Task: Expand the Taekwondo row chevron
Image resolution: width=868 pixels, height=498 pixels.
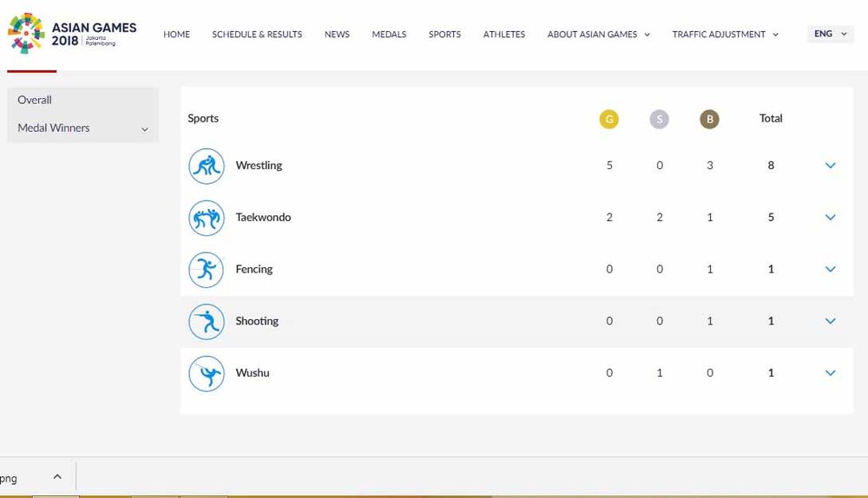Action: (830, 218)
